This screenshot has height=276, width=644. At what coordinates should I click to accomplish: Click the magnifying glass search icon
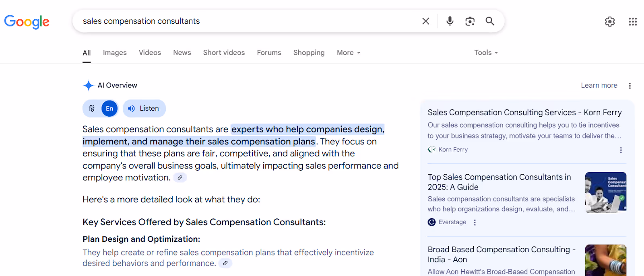(489, 21)
